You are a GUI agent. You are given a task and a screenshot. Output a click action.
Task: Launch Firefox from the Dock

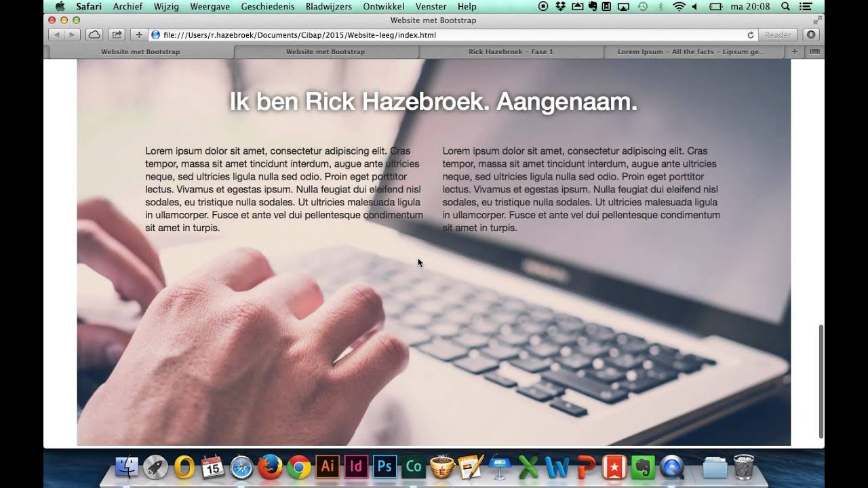tap(270, 466)
